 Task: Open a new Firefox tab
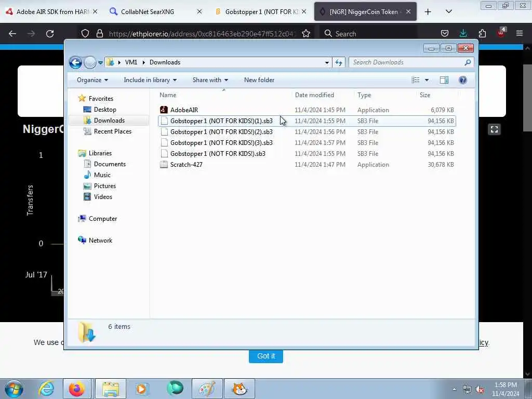pyautogui.click(x=428, y=12)
